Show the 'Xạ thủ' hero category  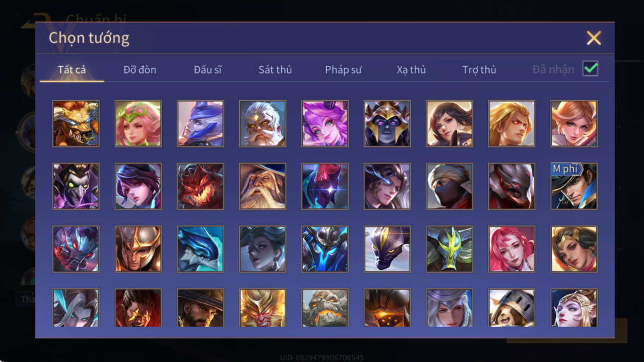[411, 70]
